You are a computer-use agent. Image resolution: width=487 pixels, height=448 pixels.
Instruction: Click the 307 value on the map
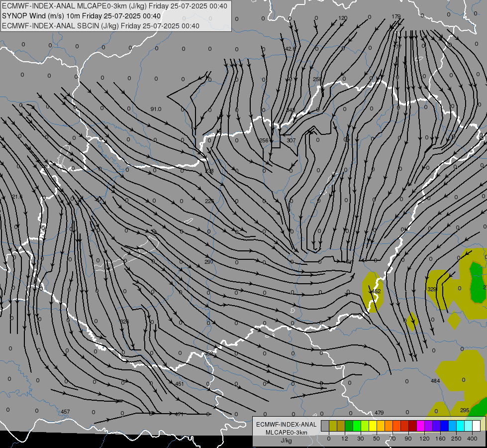291,140
